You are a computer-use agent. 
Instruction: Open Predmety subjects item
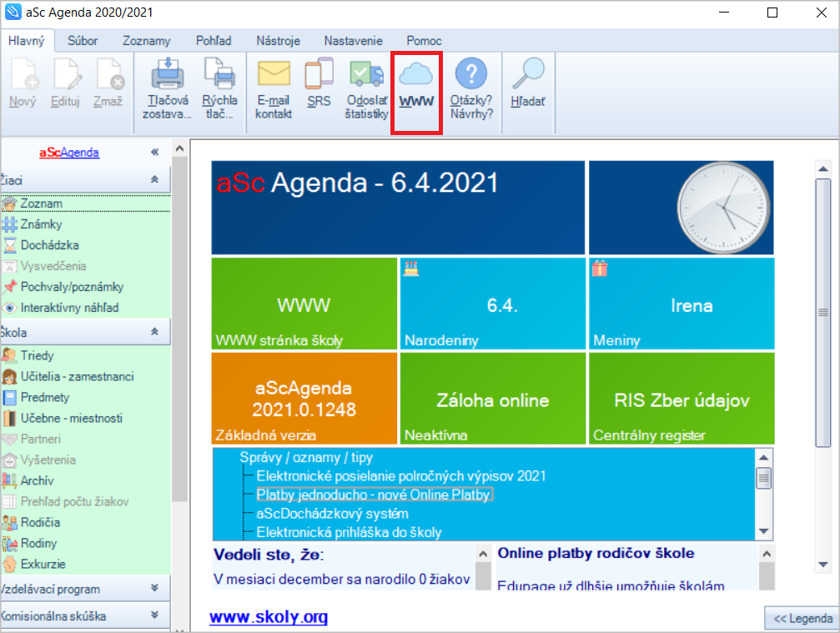coord(45,397)
